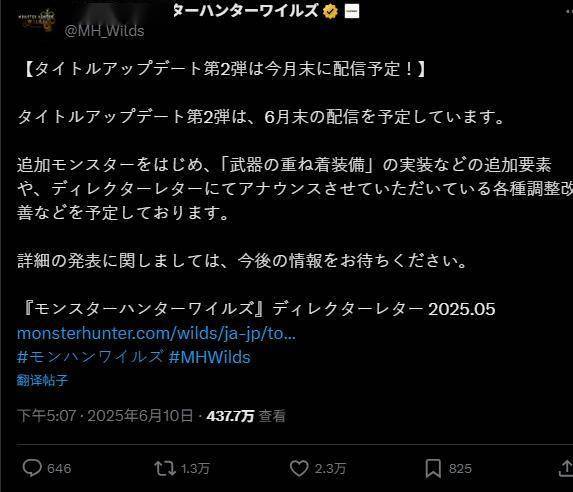Screen dimensions: 573x492
Task: Open the @MH_Wilds handle
Action: click(104, 31)
